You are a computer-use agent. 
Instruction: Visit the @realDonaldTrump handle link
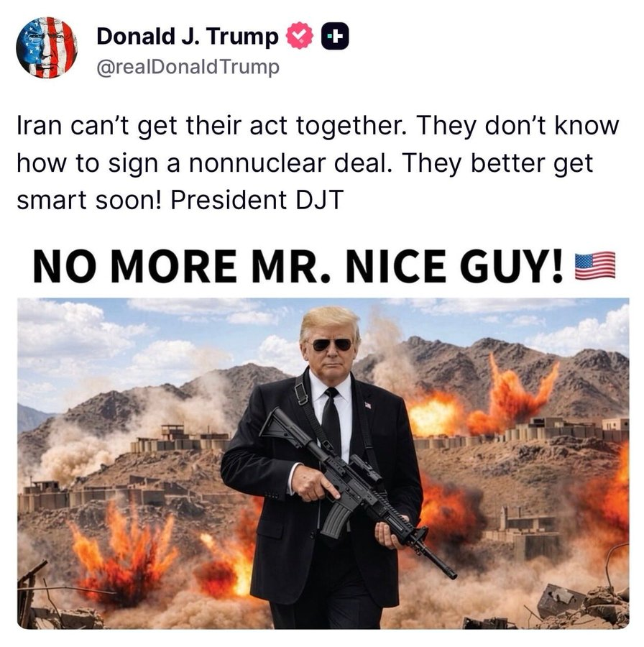click(x=188, y=67)
